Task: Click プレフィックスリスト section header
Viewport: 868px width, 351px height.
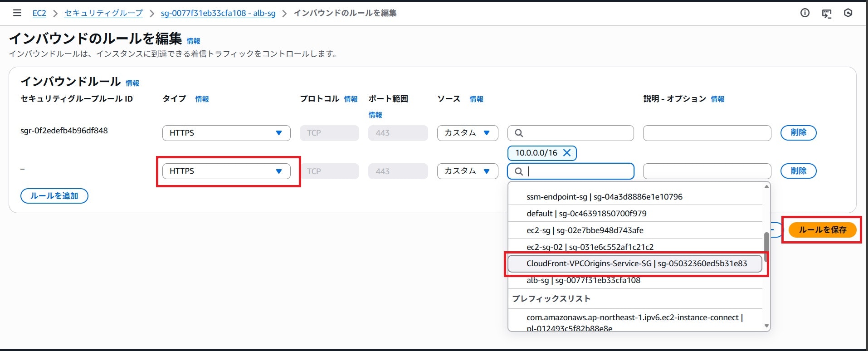Action: 551,299
